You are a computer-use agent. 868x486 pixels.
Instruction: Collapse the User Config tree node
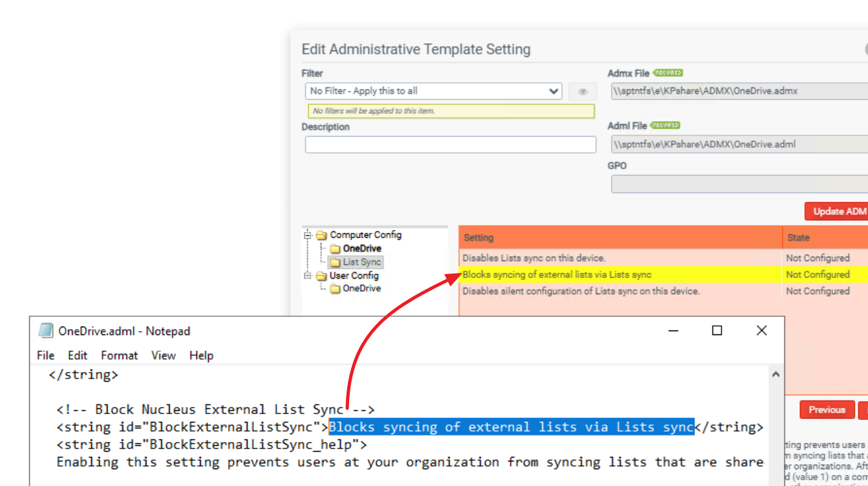(x=308, y=275)
